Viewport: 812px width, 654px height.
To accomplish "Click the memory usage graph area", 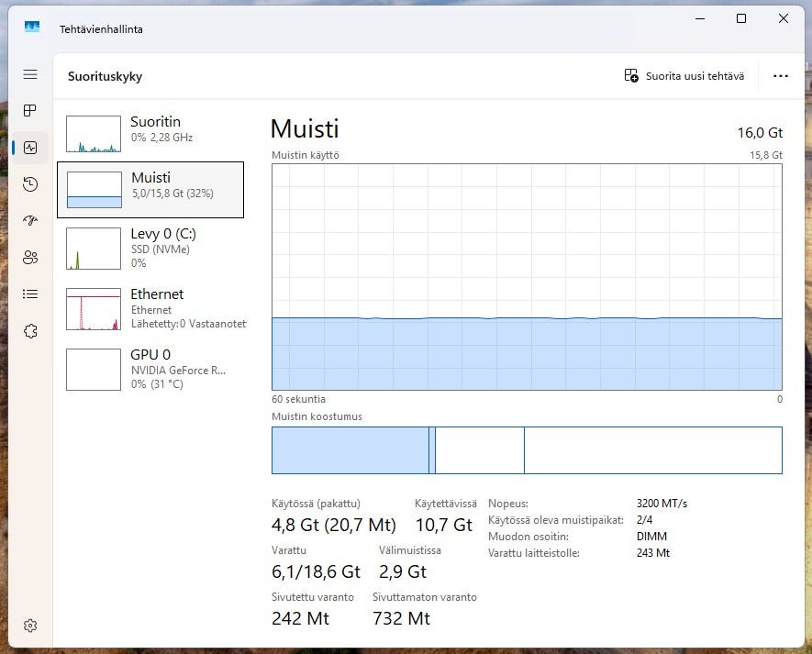I will tap(527, 277).
